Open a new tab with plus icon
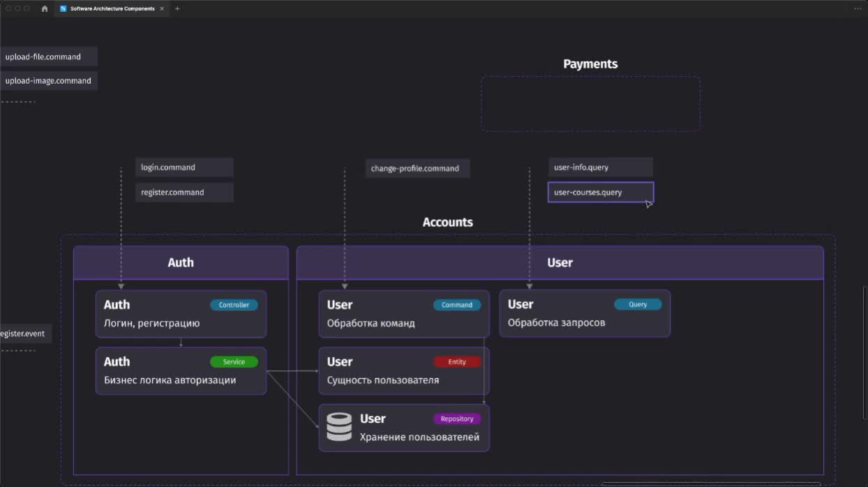 click(177, 8)
